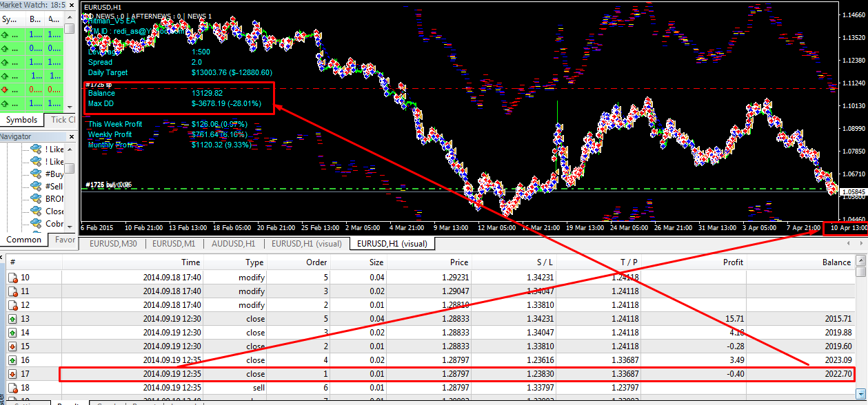This screenshot has width=868, height=405.
Task: Click the #Sell expert advisor icon in Navigator
Action: pyautogui.click(x=36, y=186)
